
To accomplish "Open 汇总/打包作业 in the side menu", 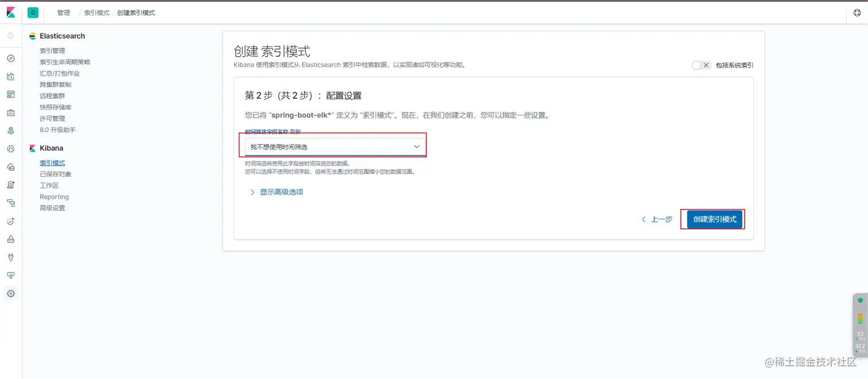I will pos(60,74).
